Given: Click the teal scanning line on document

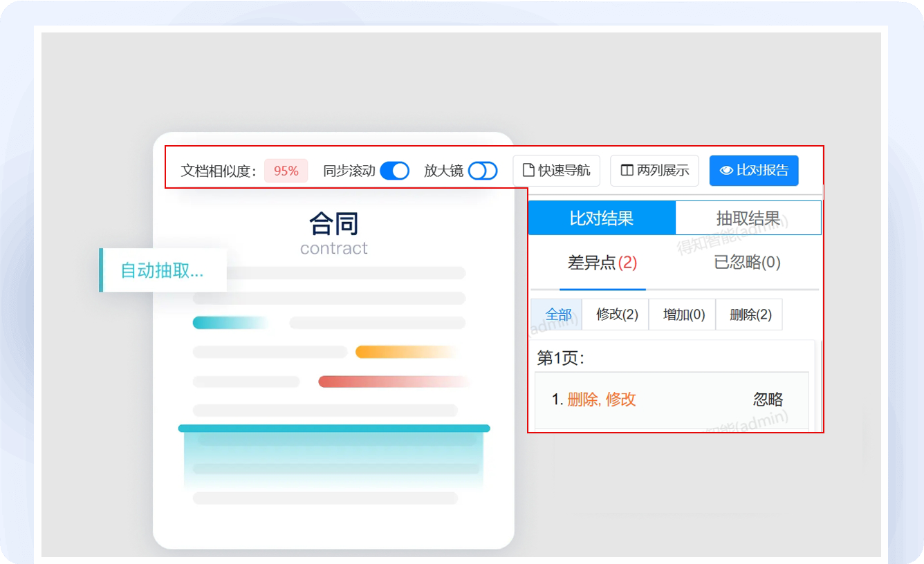Looking at the screenshot, I should point(333,429).
